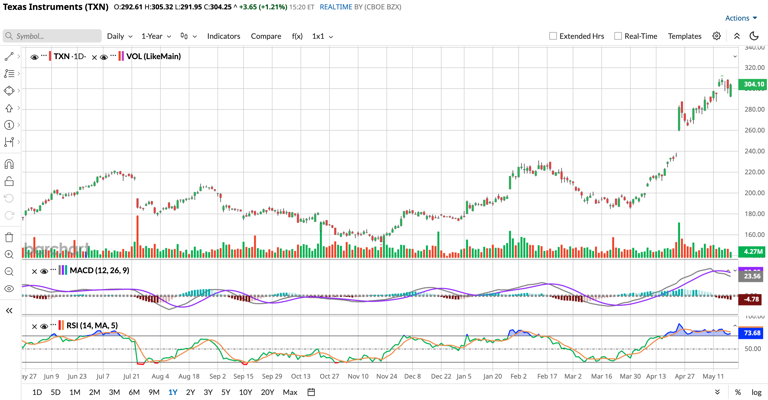Expand trend line tool options chevron
The width and height of the screenshot is (768, 400).
(19, 56)
